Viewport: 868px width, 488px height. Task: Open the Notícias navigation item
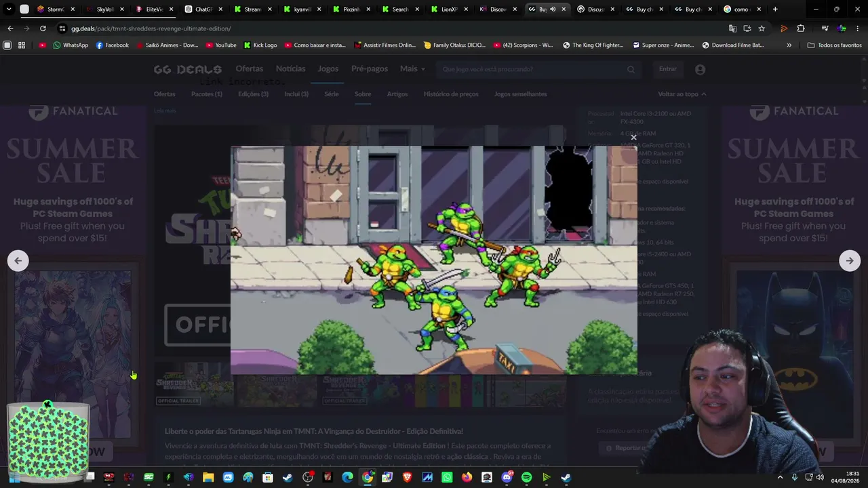click(x=290, y=69)
